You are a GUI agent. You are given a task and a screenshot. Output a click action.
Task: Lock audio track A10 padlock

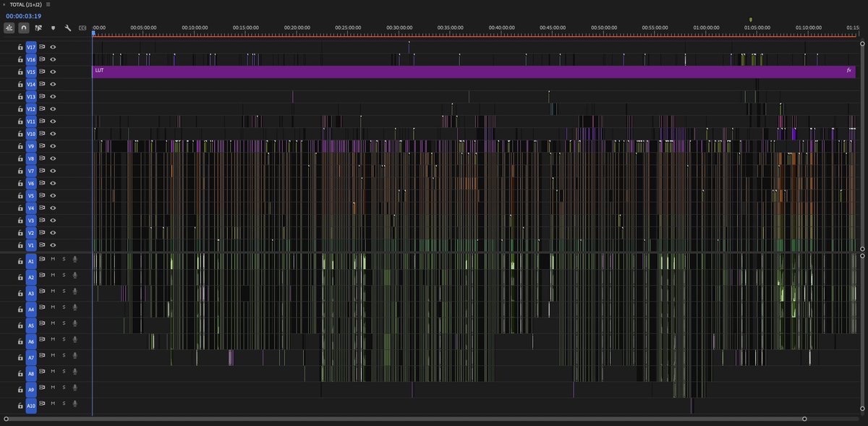[20, 406]
